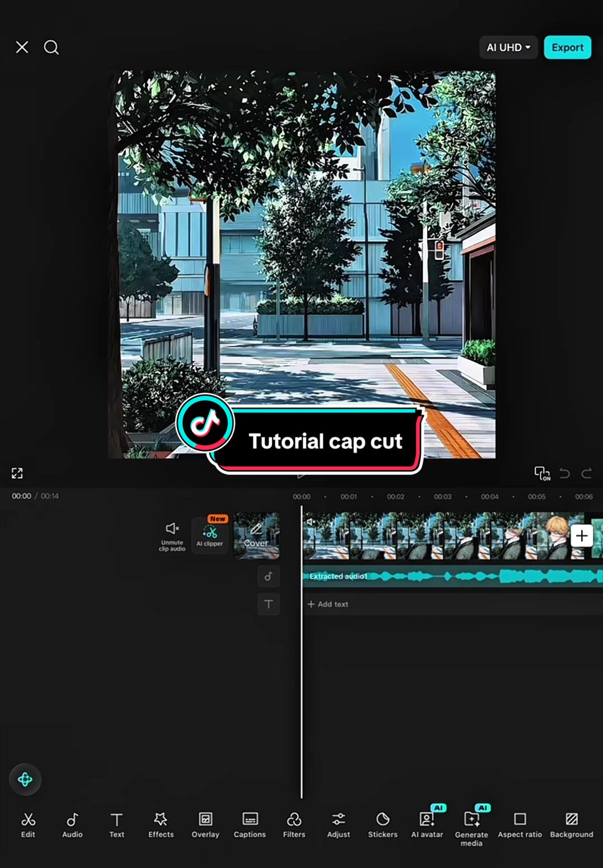Open the Aspect ratio tool
The image size is (603, 868).
[x=520, y=825]
